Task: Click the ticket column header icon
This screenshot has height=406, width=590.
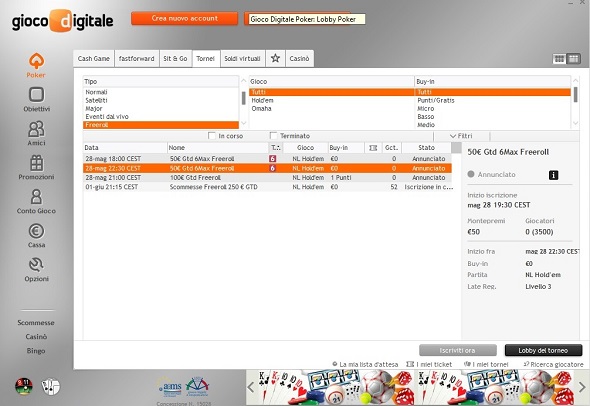Action: pos(373,148)
